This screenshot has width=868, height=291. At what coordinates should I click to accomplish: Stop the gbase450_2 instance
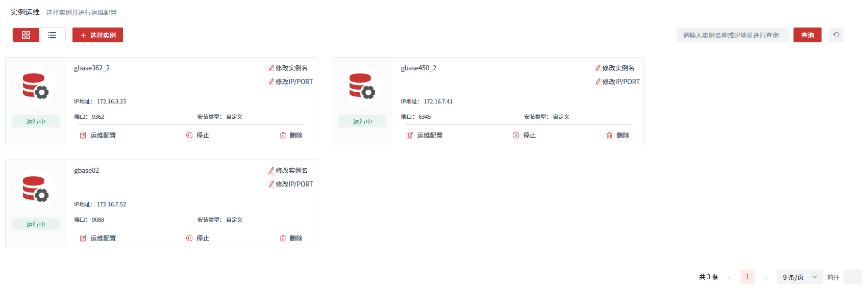(x=525, y=136)
